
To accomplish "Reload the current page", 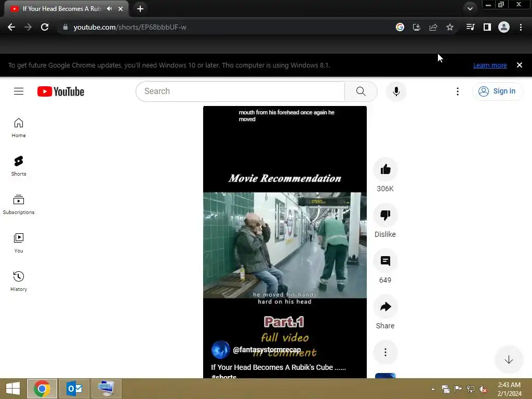I will click(x=45, y=27).
